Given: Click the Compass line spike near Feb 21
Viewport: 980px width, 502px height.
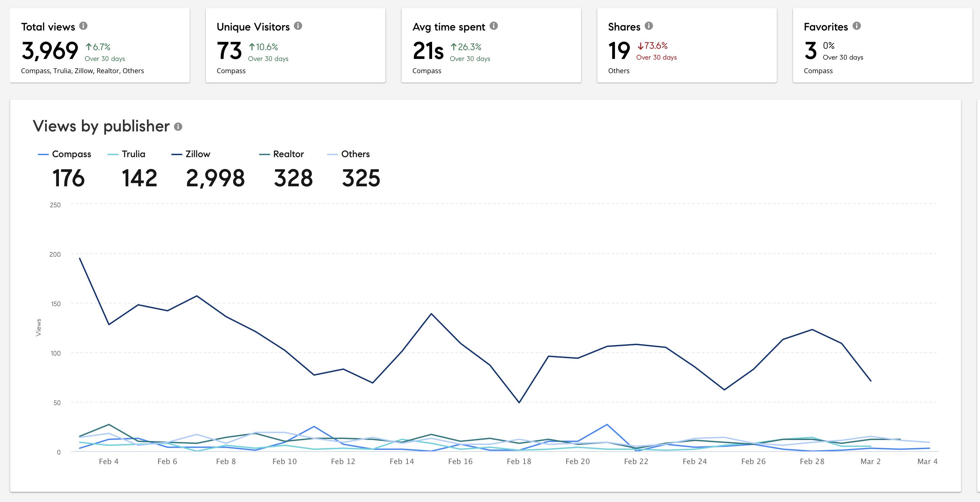Looking at the screenshot, I should 607,425.
